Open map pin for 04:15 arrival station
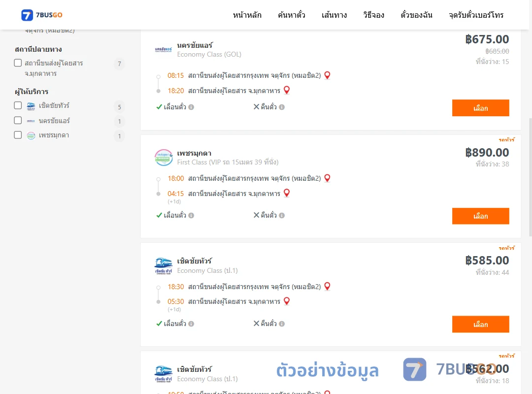Viewport: 532px width, 394px height. point(287,193)
